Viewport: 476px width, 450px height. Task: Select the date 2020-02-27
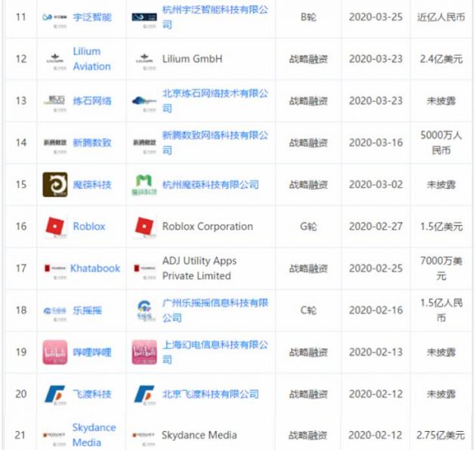[x=376, y=227]
